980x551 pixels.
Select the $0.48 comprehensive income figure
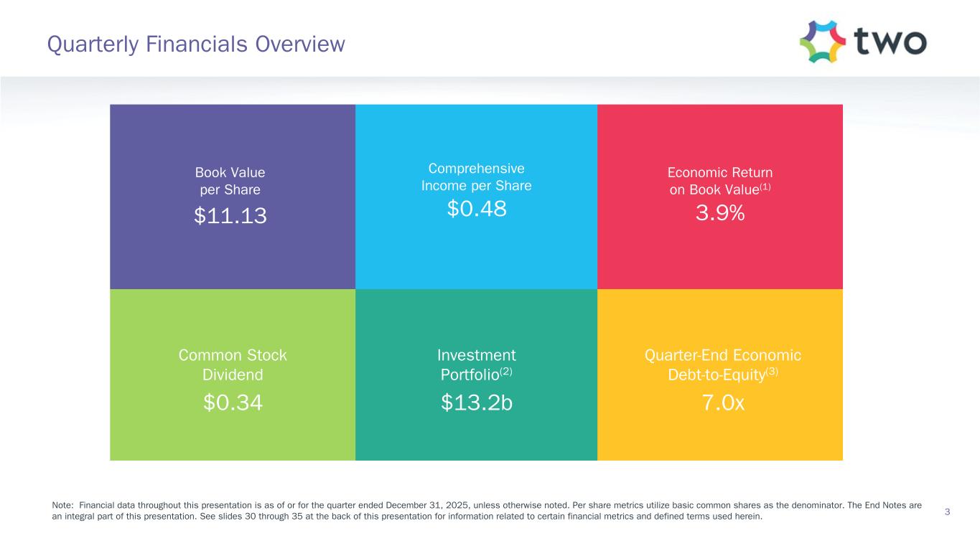click(x=476, y=209)
